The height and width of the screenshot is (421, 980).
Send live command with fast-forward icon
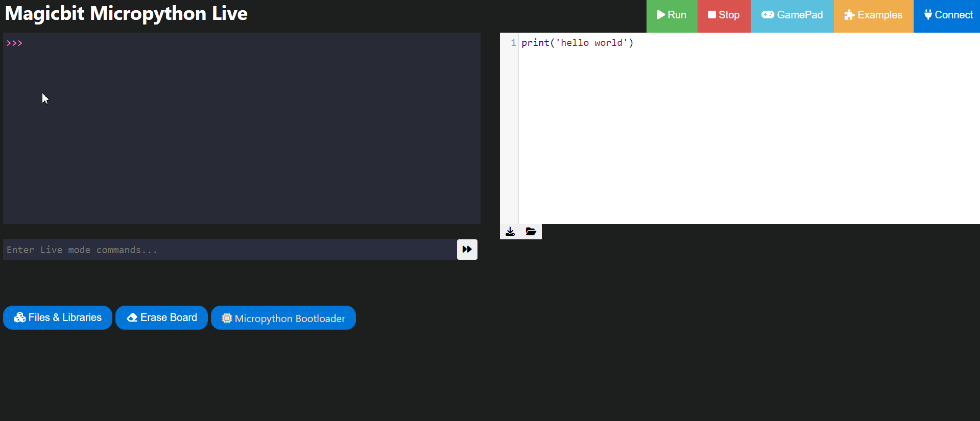pos(467,250)
